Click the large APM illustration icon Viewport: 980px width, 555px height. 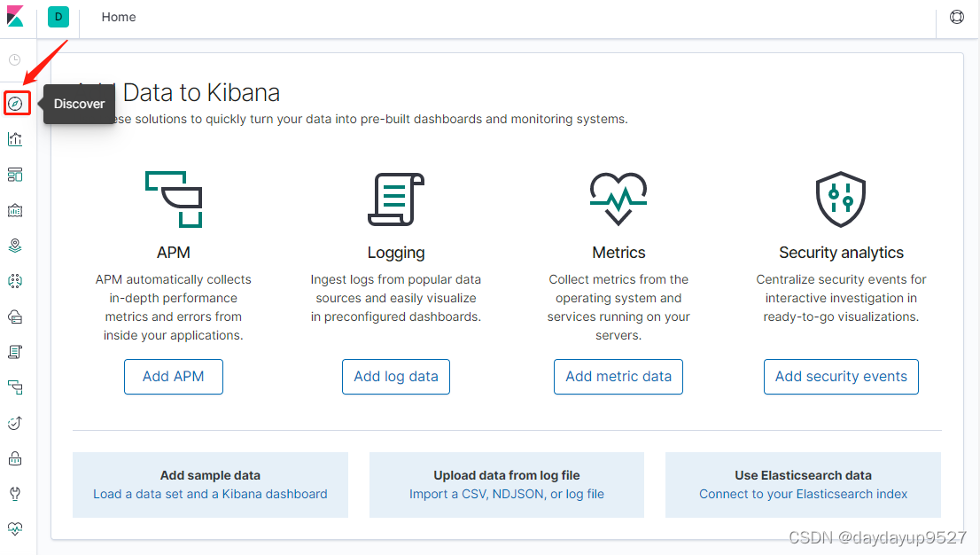coord(174,199)
